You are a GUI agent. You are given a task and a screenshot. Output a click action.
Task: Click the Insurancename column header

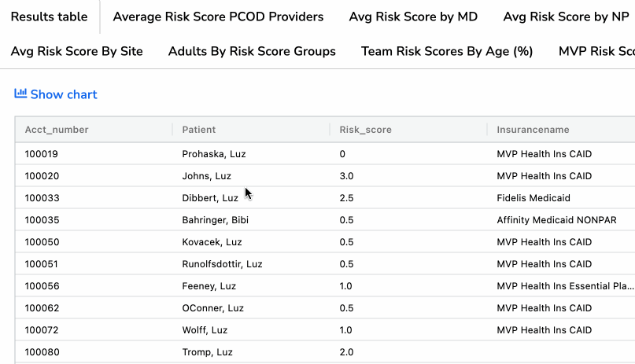pyautogui.click(x=533, y=130)
